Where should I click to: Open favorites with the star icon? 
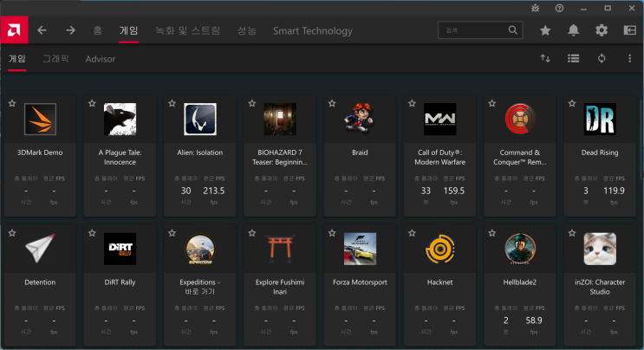tap(545, 30)
